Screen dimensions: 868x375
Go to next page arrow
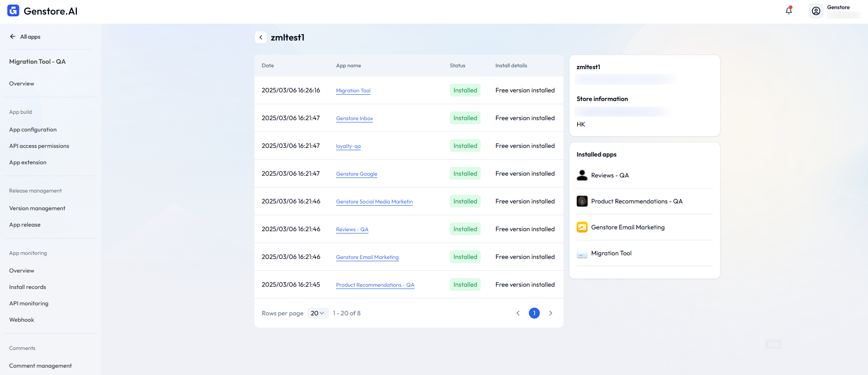[x=551, y=313]
